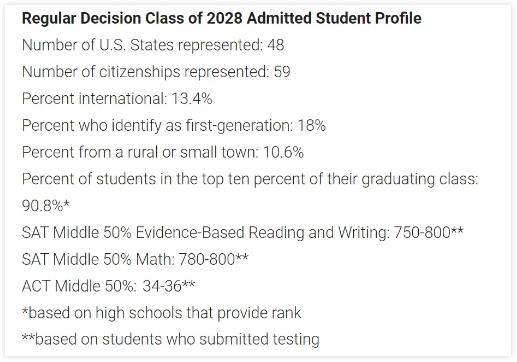
Task: Select the 90.8%* value
Action: 46,206
